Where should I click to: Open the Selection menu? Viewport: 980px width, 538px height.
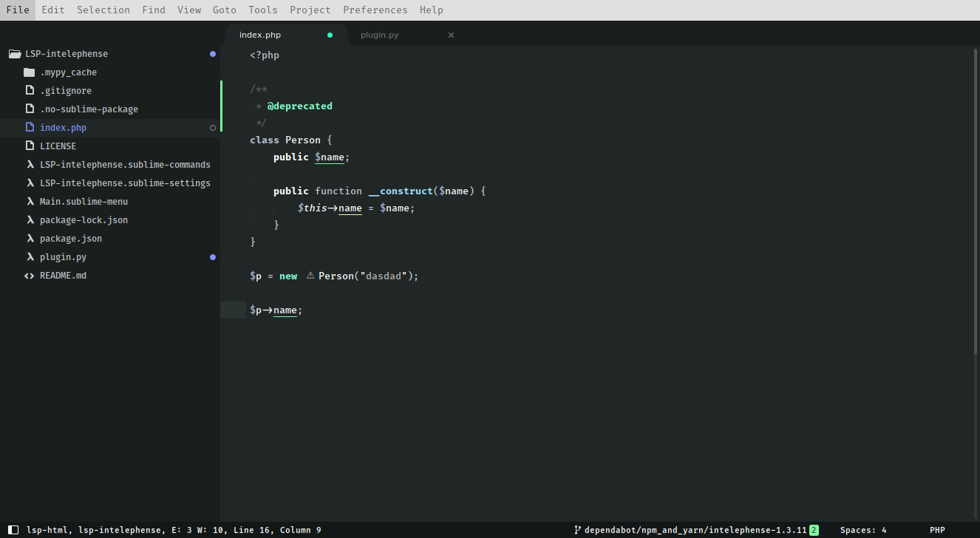(103, 10)
